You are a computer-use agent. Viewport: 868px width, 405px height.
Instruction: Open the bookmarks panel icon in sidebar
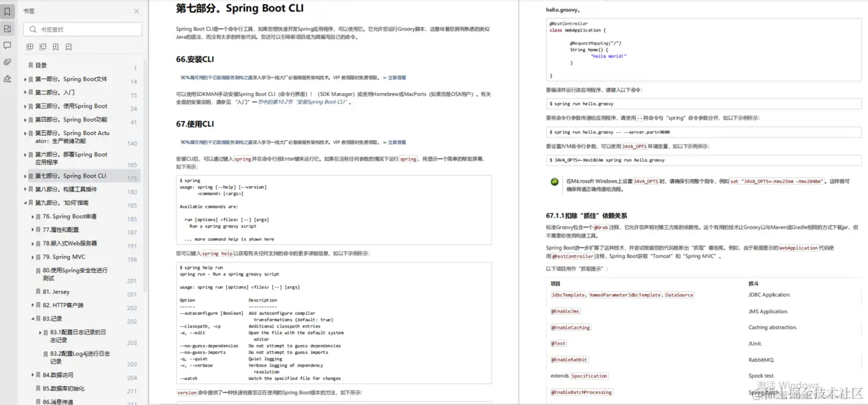tap(8, 11)
